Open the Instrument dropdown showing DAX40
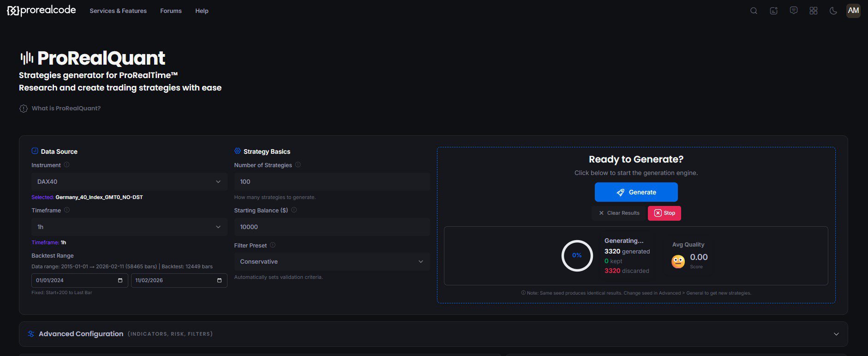The image size is (868, 356). (x=129, y=181)
